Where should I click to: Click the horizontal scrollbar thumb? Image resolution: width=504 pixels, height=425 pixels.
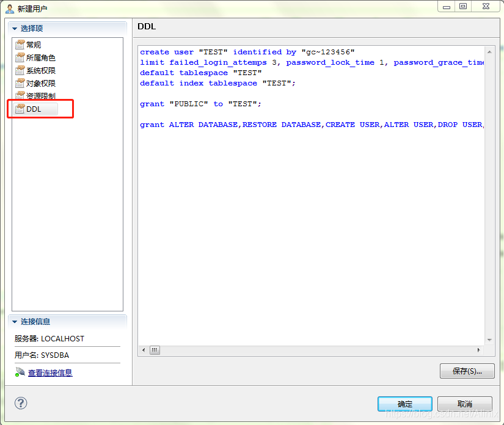(x=155, y=350)
